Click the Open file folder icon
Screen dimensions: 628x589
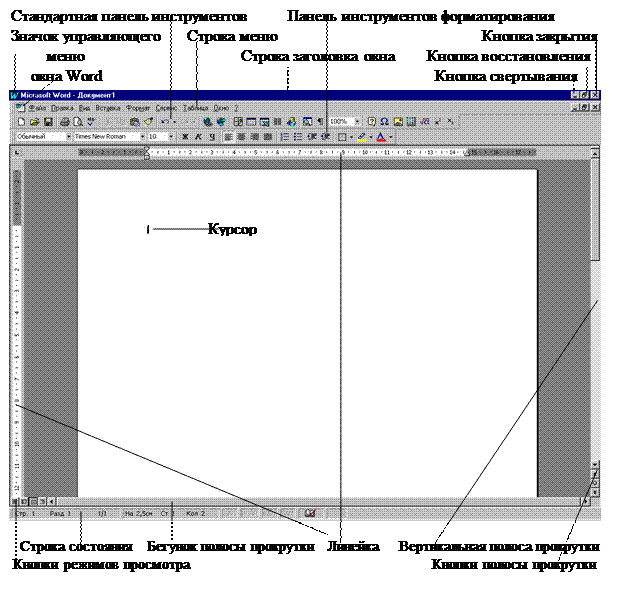coord(33,121)
